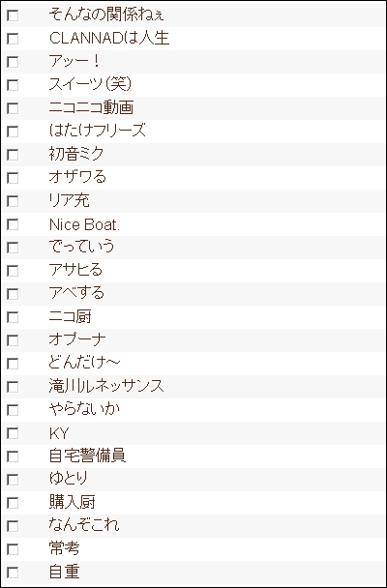Image resolution: width=387 pixels, height=588 pixels.
Task: Tick the ゆとり checkbox
Action: (x=13, y=480)
